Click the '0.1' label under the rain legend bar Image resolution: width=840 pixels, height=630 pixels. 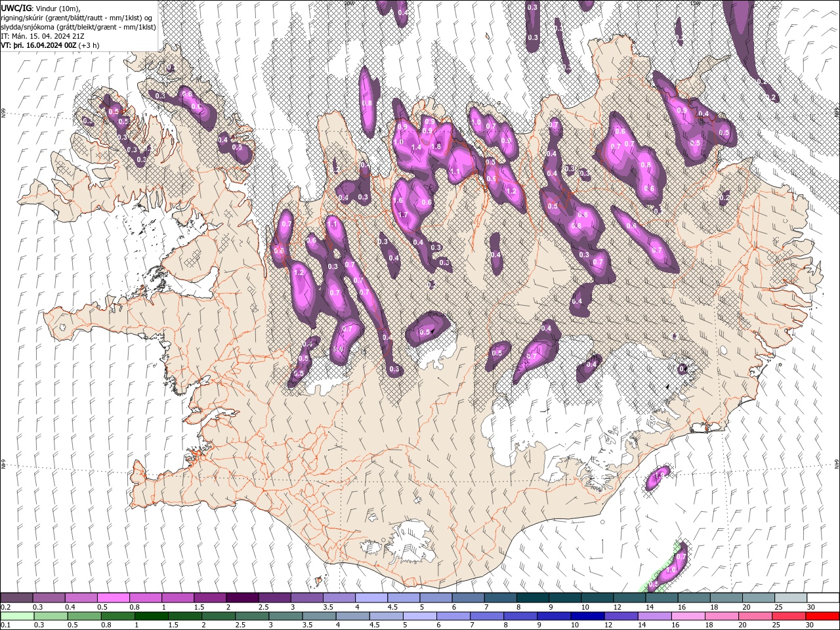point(6,625)
